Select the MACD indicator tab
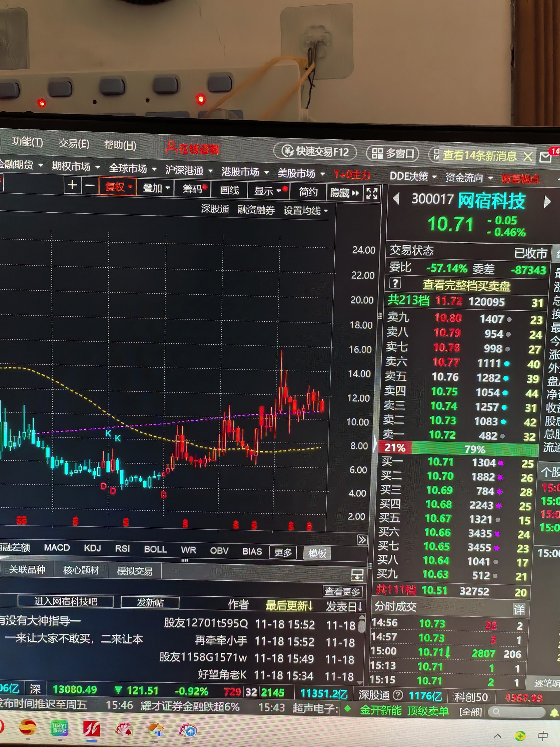 pos(57,547)
